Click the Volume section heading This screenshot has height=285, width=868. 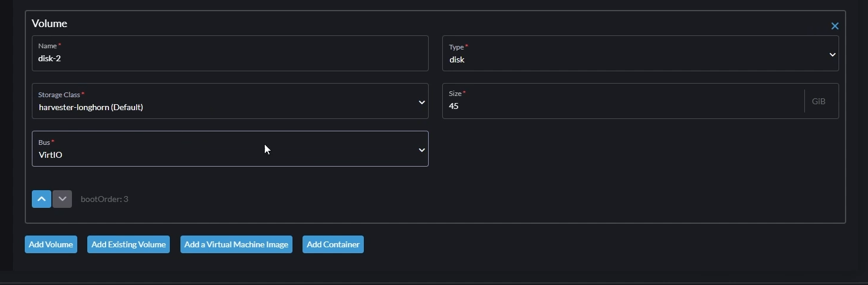click(x=50, y=24)
